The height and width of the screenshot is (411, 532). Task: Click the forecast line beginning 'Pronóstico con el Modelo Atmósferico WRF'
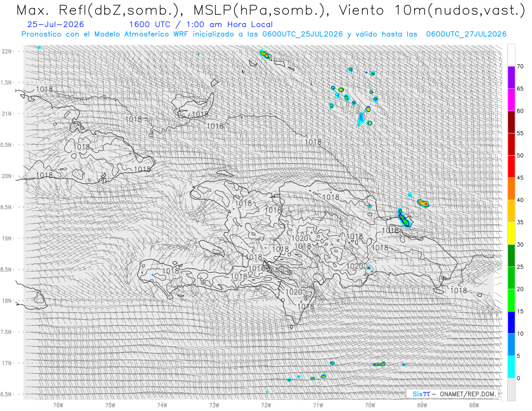click(264, 34)
